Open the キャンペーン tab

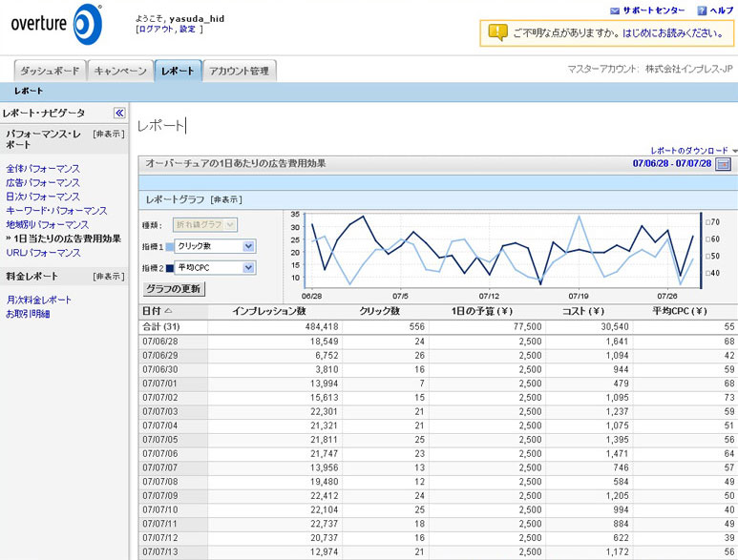(120, 71)
